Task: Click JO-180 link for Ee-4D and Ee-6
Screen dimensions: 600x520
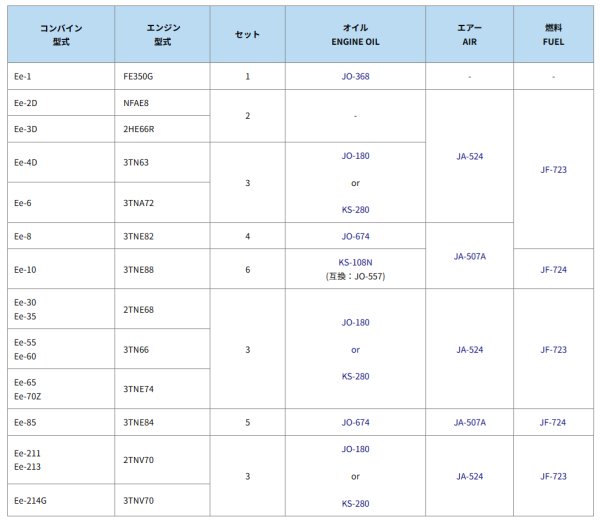Action: point(355,156)
